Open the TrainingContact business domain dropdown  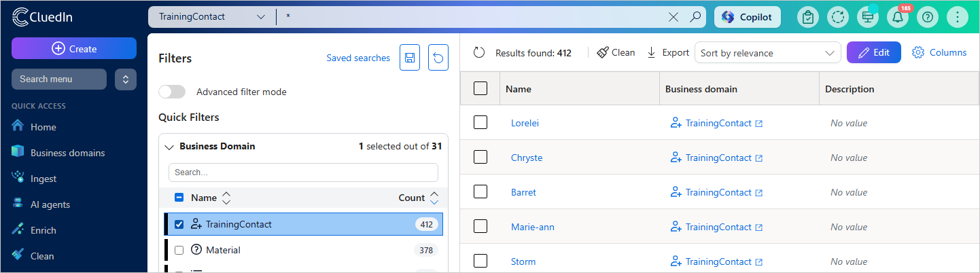[212, 17]
